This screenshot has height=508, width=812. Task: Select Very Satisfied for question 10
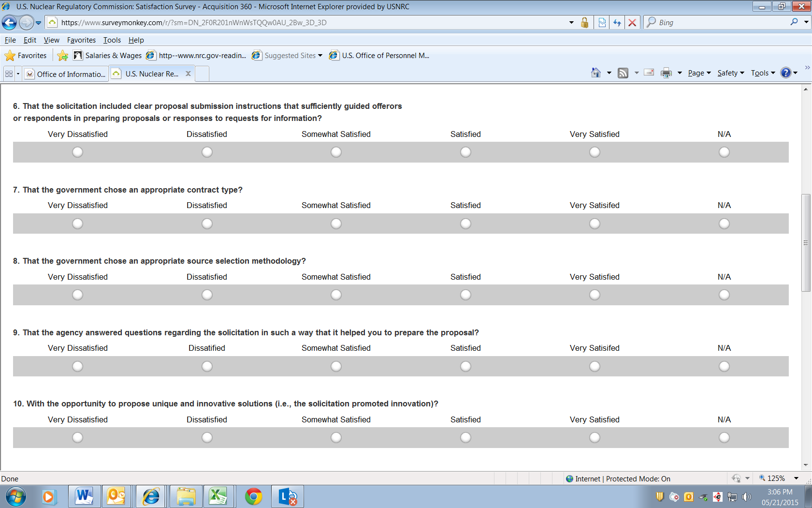pyautogui.click(x=594, y=437)
